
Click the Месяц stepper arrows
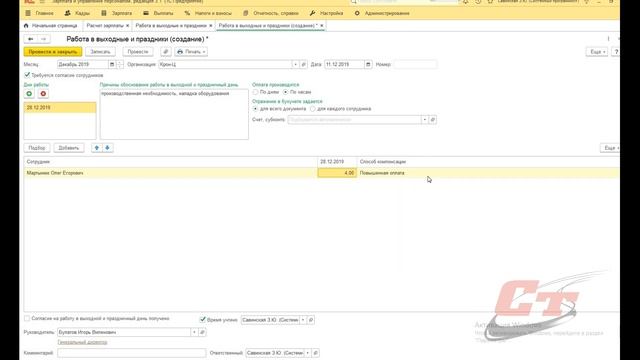pyautogui.click(x=120, y=64)
